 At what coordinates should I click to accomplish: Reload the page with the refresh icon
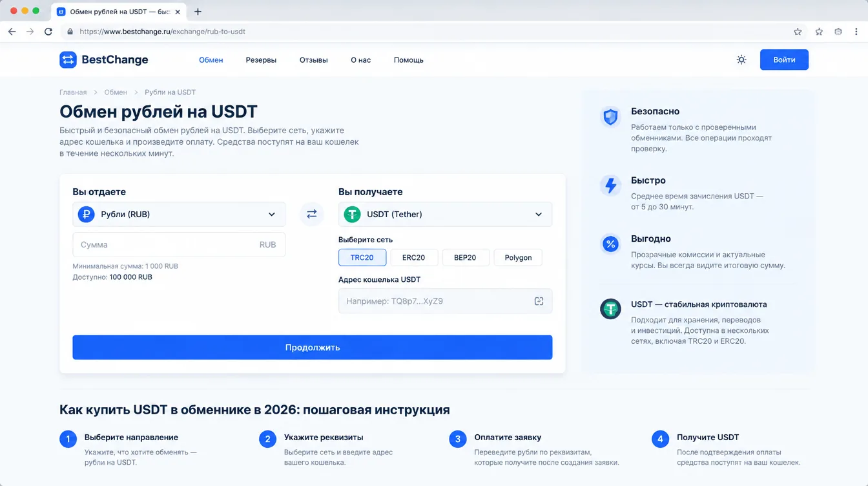(x=48, y=31)
